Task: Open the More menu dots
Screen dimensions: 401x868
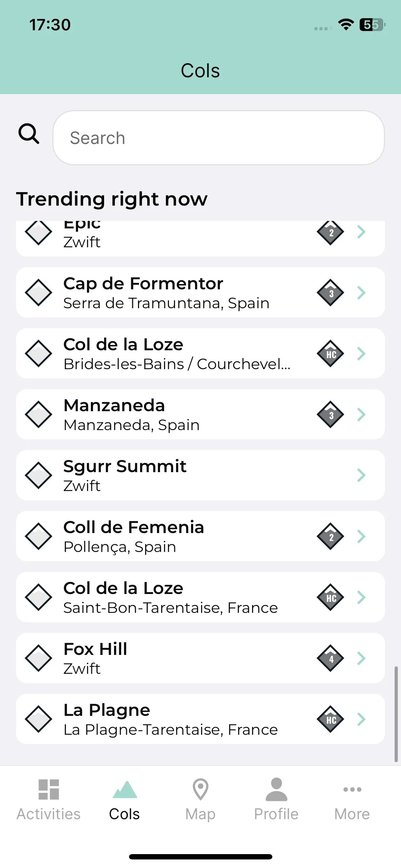Action: point(352,789)
